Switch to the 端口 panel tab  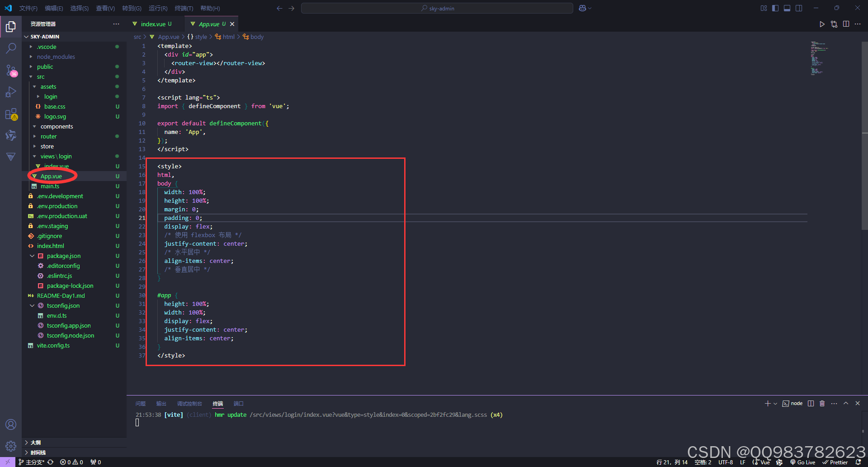(x=239, y=404)
